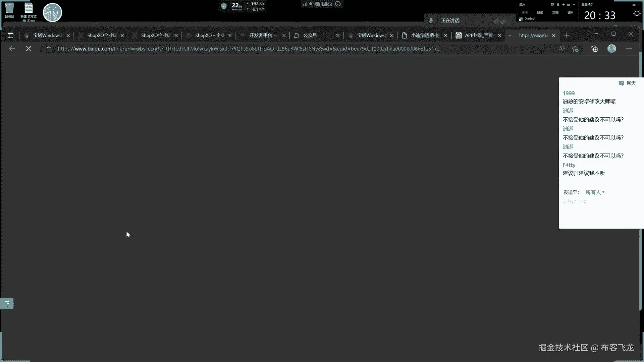Open the tab actions menu icon
Screen dimensions: 644x362
[x=10, y=35]
